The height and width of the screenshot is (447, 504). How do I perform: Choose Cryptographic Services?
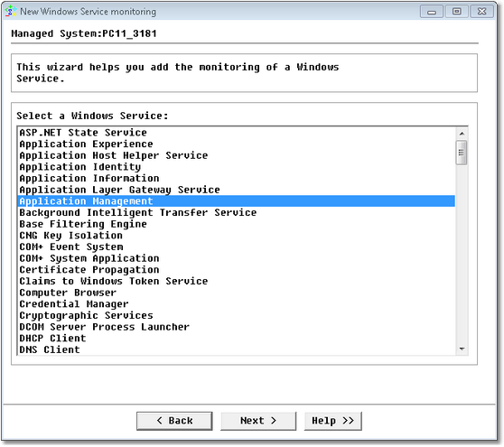[x=237, y=315]
